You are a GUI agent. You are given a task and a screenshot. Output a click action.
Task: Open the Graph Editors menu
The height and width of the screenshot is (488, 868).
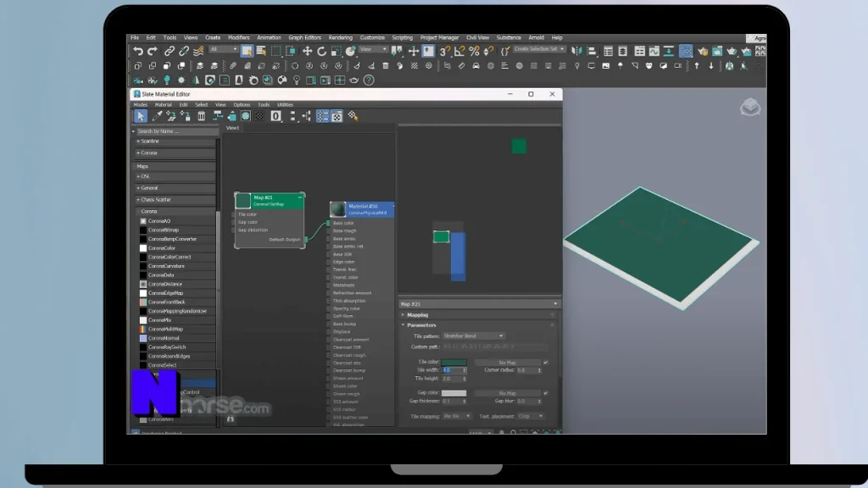304,37
